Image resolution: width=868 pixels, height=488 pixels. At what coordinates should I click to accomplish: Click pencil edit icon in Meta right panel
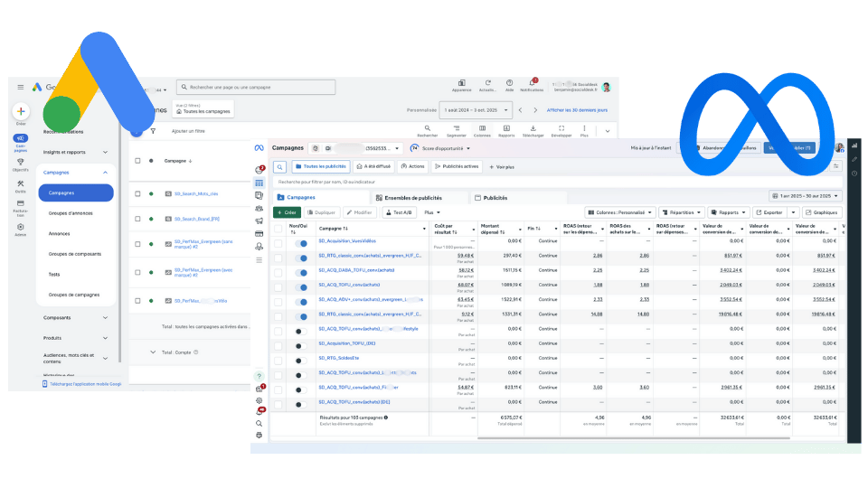(854, 159)
